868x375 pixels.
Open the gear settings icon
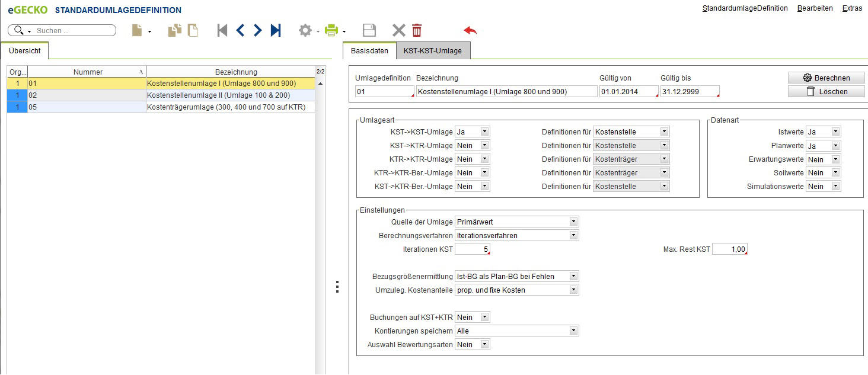[305, 30]
